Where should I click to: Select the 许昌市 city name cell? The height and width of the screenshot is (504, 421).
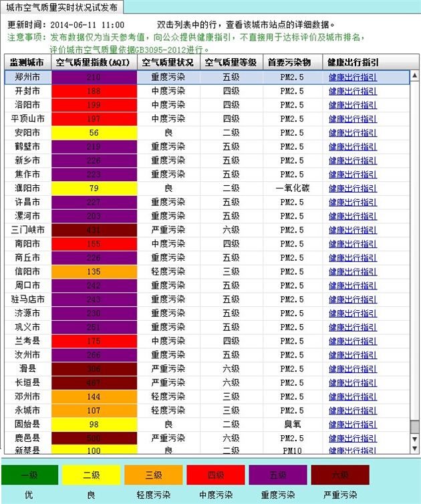(x=28, y=202)
